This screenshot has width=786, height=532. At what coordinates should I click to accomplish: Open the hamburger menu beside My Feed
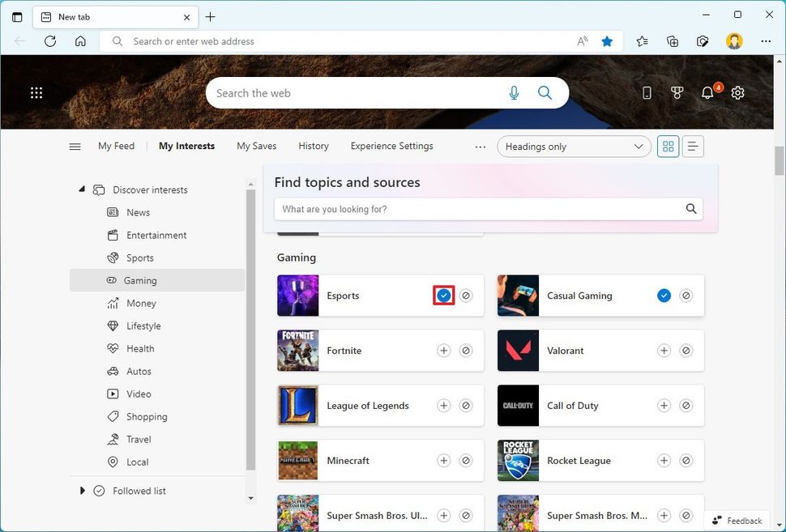click(75, 146)
